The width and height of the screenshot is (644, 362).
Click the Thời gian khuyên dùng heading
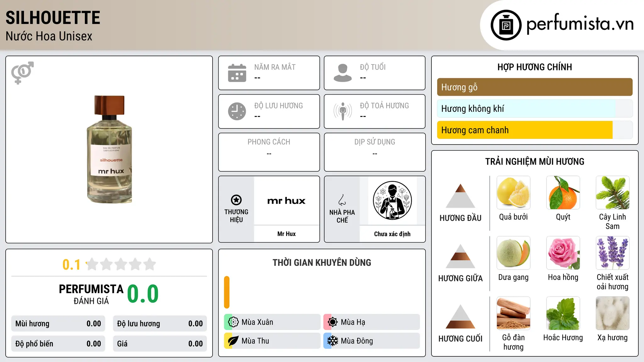(x=322, y=262)
